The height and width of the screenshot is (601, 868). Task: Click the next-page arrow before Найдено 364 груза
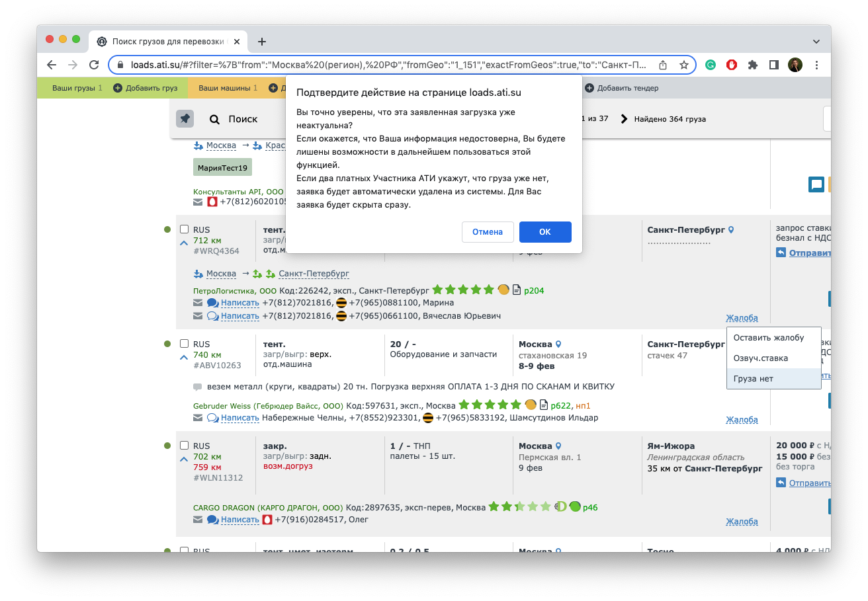(x=623, y=119)
